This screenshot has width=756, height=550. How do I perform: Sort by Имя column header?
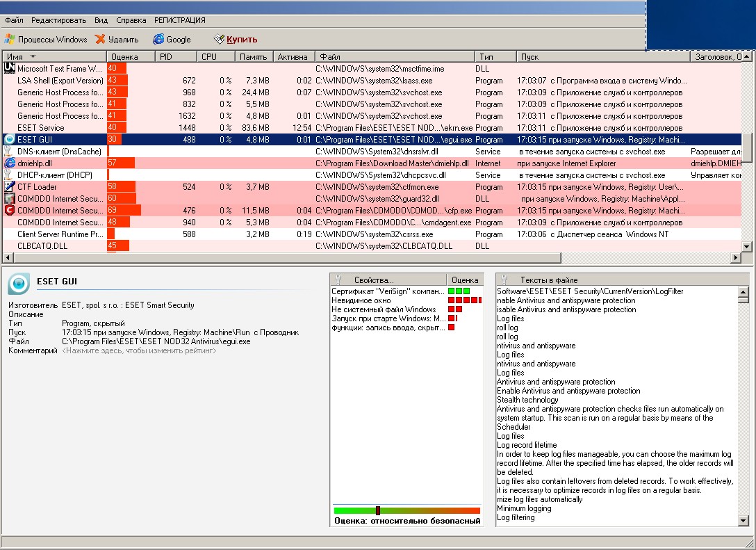pos(54,56)
